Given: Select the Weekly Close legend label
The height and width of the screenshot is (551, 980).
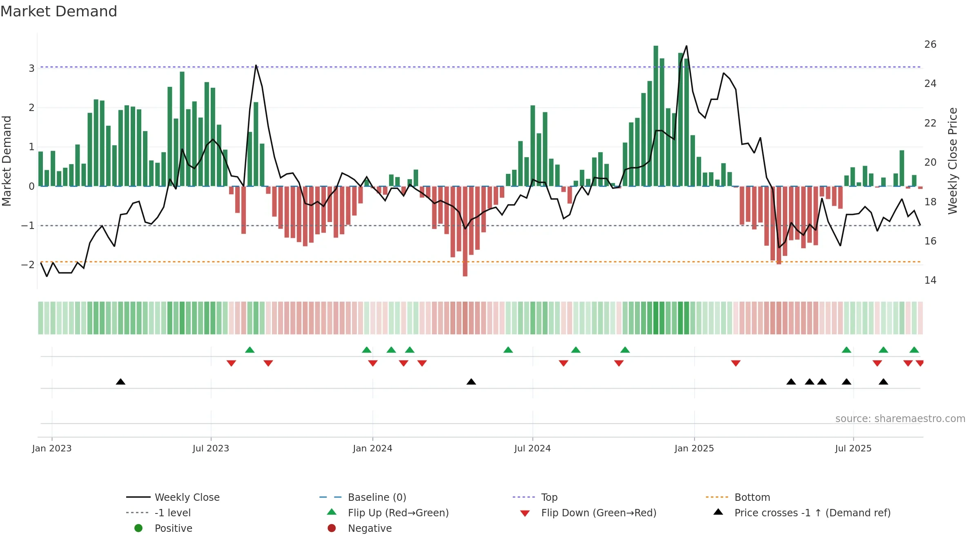Looking at the screenshot, I should (x=187, y=498).
